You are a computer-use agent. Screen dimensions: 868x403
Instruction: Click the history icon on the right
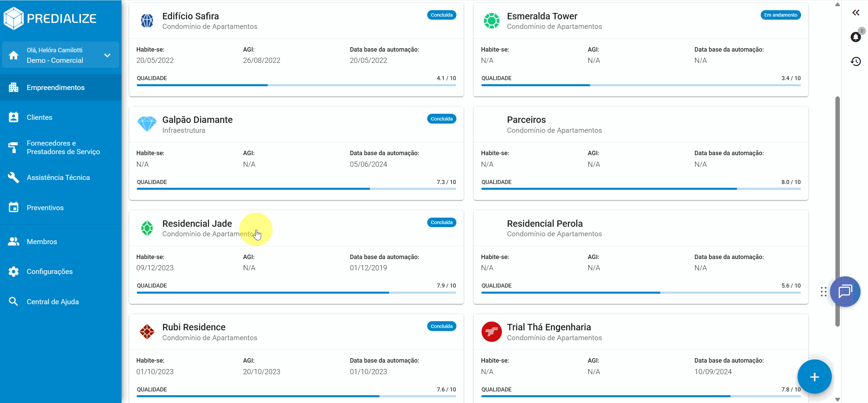pyautogui.click(x=856, y=61)
